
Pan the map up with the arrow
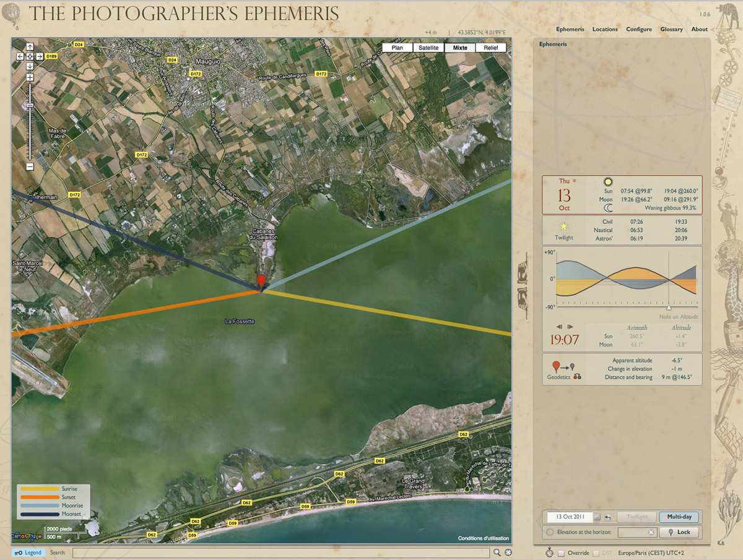29,47
